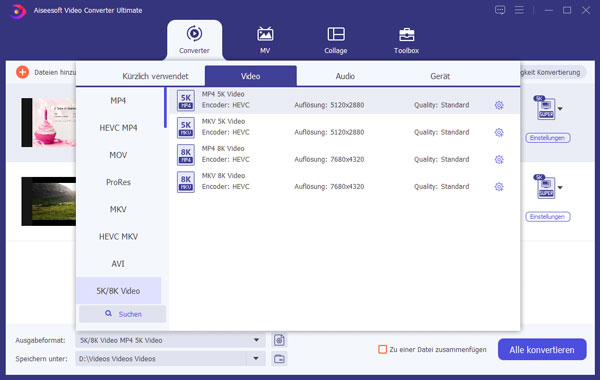Click the output format settings icon
The image size is (600, 380).
click(x=279, y=340)
